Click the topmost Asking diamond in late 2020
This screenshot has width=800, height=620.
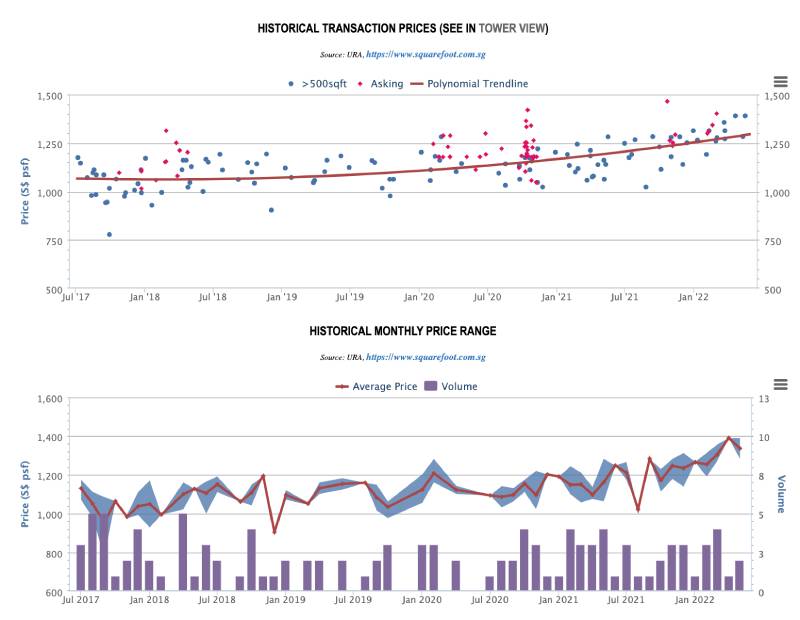click(x=527, y=110)
